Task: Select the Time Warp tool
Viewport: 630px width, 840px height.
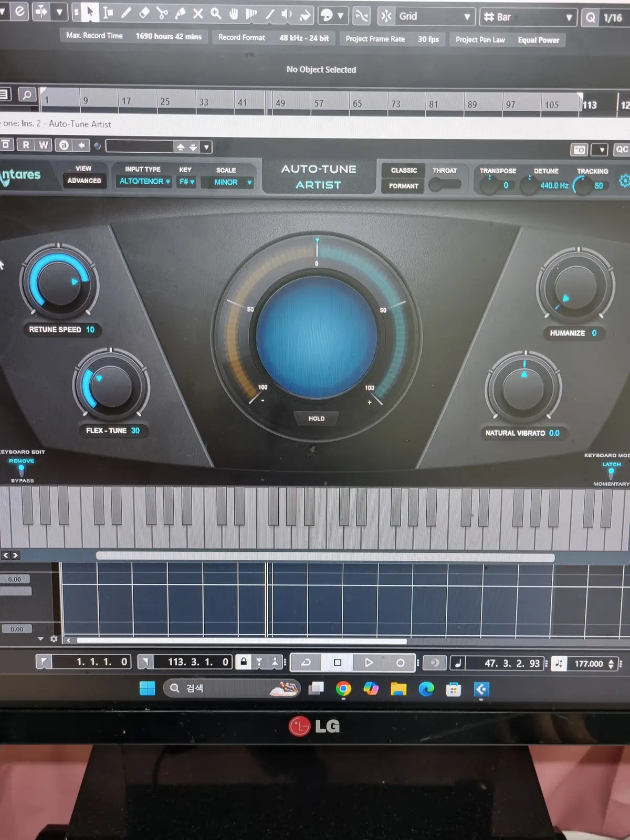Action: pyautogui.click(x=251, y=14)
